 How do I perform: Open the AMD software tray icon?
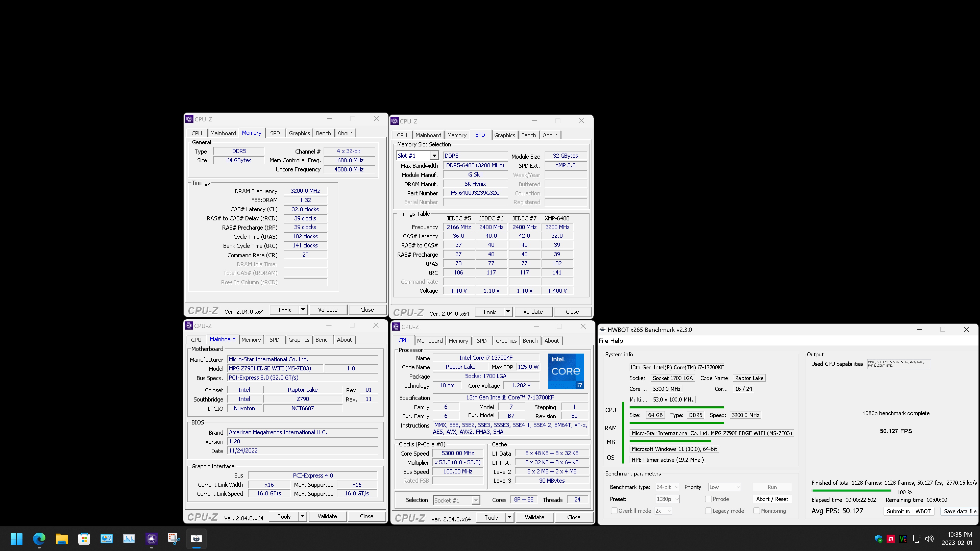[x=891, y=539]
